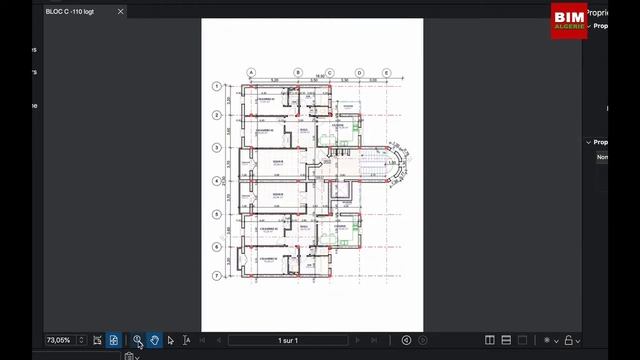640x360 pixels.
Task: Click grid bubble 1 on the plan
Action: point(217,86)
